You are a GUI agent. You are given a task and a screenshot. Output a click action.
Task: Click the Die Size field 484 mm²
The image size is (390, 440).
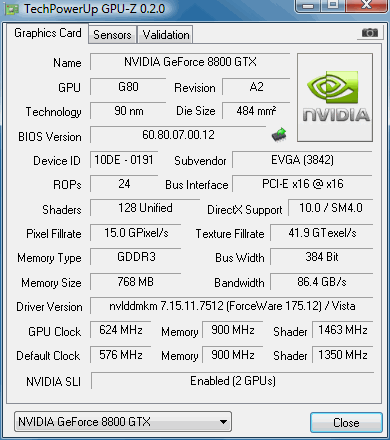(x=256, y=111)
